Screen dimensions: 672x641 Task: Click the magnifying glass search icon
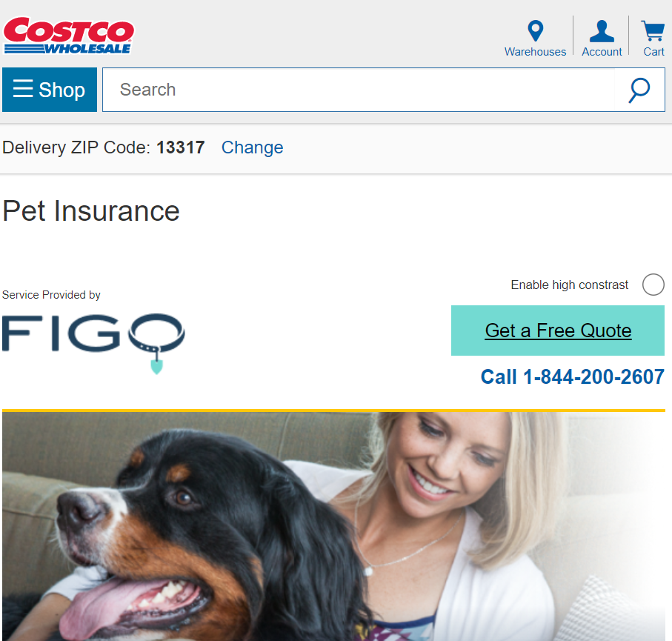click(639, 90)
